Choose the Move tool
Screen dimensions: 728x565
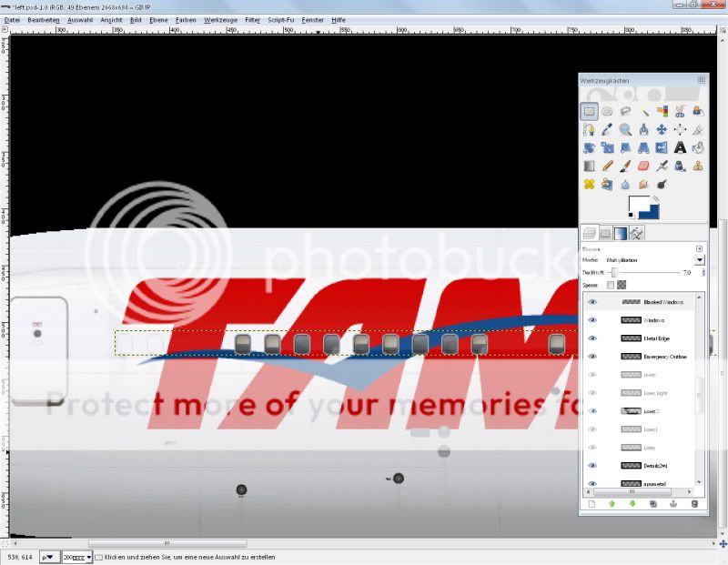click(662, 130)
